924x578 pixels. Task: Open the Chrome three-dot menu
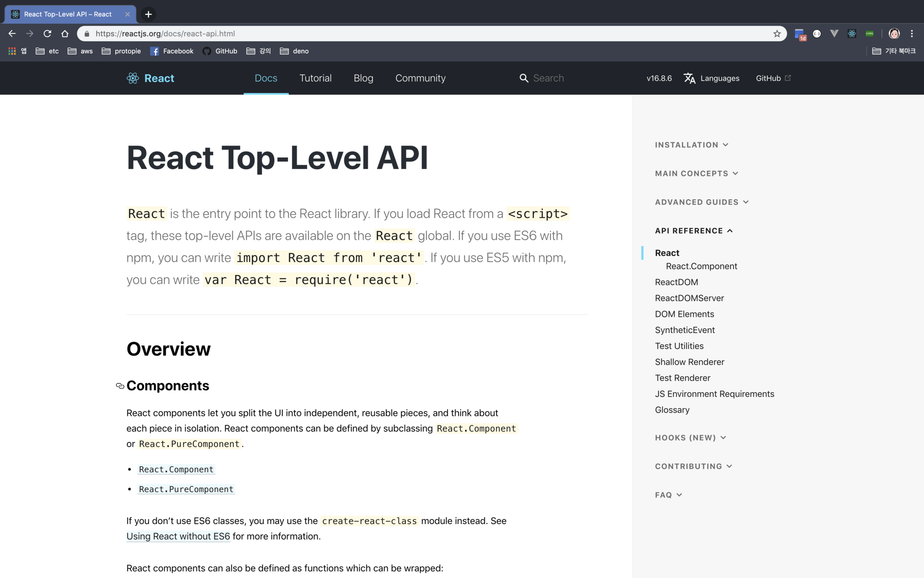(912, 33)
